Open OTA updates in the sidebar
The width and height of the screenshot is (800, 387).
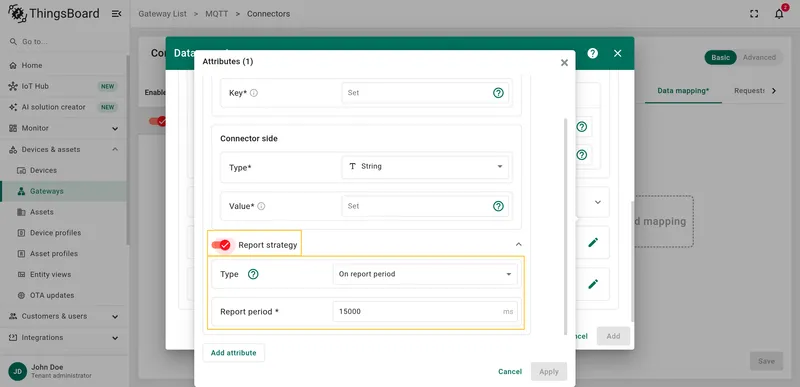63,295
